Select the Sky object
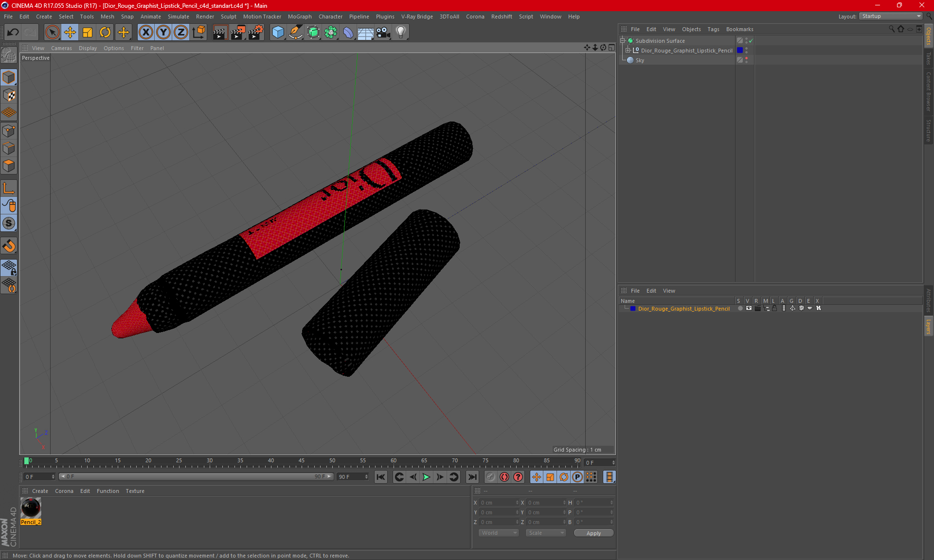This screenshot has width=934, height=560. point(640,60)
